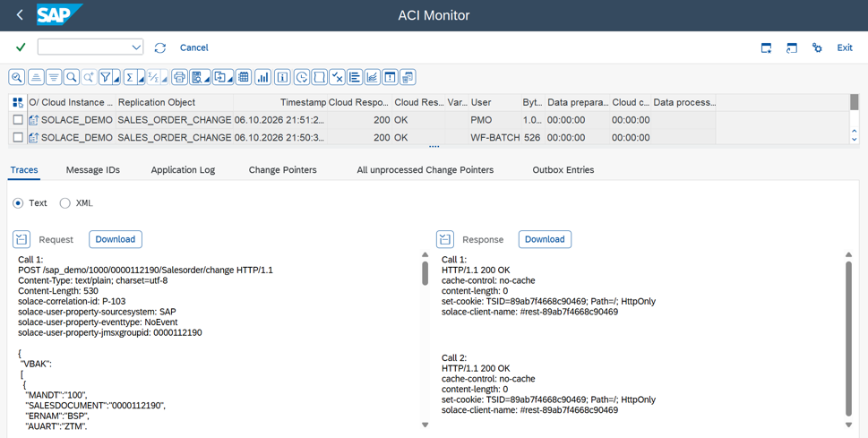The image size is (868, 438).
Task: Click the SAP logo
Action: pyautogui.click(x=60, y=15)
